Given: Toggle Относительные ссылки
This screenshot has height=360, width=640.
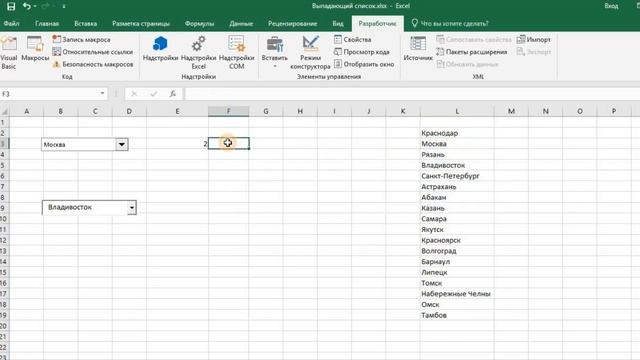Looking at the screenshot, I should (x=93, y=52).
